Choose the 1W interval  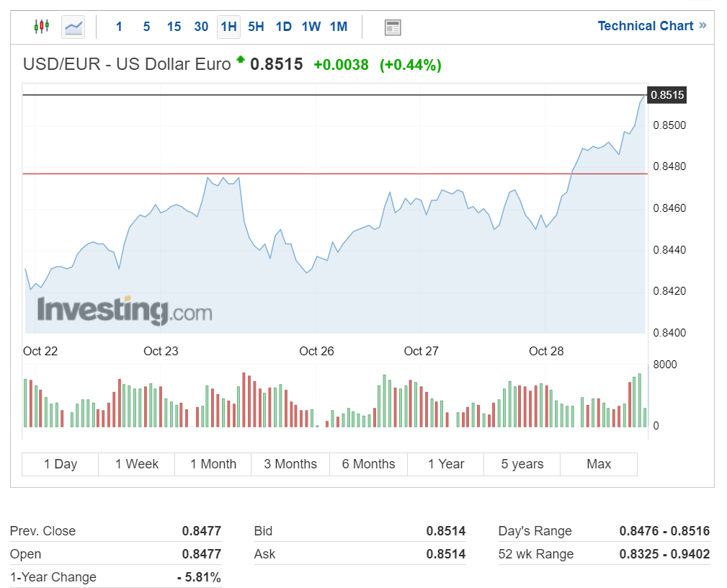(311, 27)
